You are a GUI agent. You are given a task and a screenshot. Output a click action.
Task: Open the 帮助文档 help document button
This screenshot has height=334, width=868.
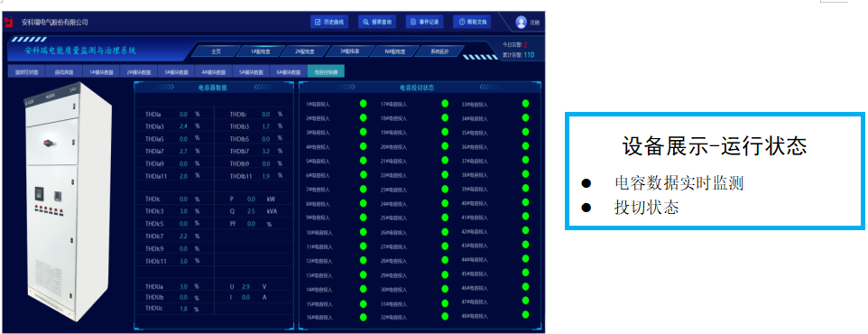[x=472, y=23]
